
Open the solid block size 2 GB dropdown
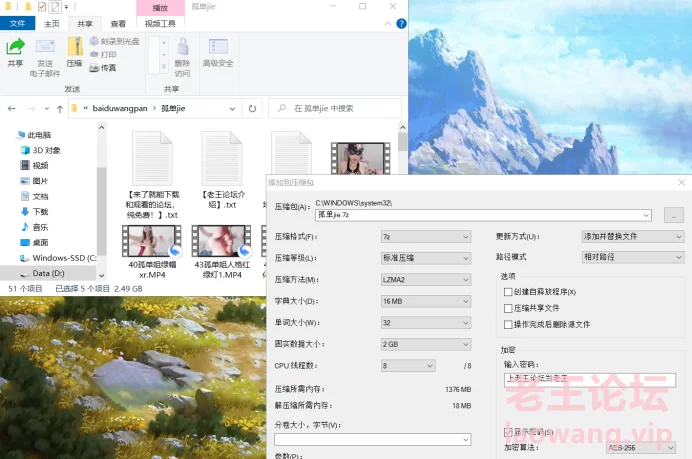click(x=426, y=344)
